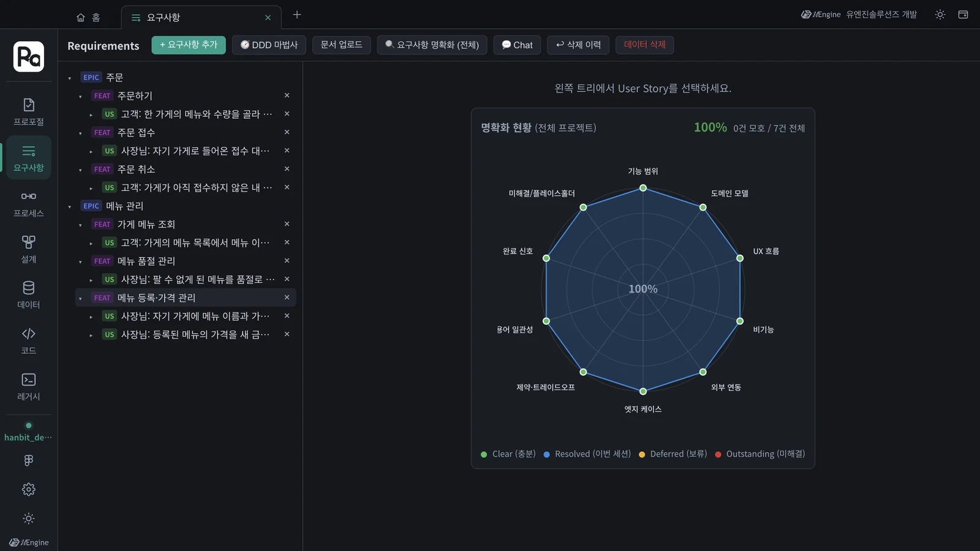980x551 pixels.
Task: Click the 기능 범위 radar chart point
Action: [643, 188]
